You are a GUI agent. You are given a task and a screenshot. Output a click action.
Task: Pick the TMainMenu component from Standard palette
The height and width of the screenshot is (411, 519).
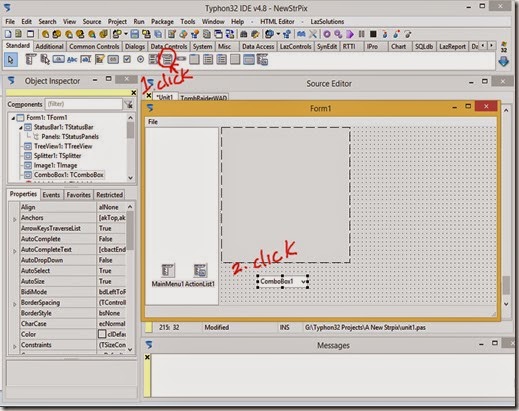click(31, 60)
